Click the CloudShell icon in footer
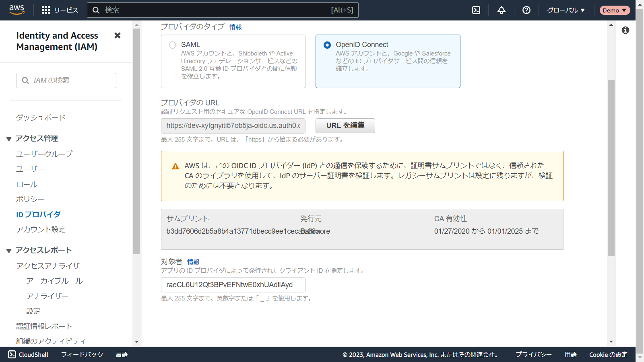The height and width of the screenshot is (362, 644). pyautogui.click(x=12, y=354)
